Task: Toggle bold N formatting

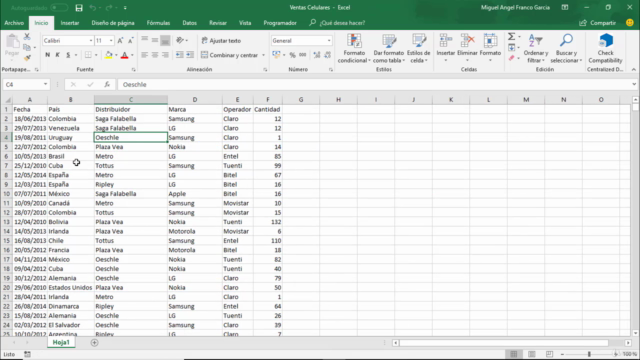Action: tap(47, 55)
